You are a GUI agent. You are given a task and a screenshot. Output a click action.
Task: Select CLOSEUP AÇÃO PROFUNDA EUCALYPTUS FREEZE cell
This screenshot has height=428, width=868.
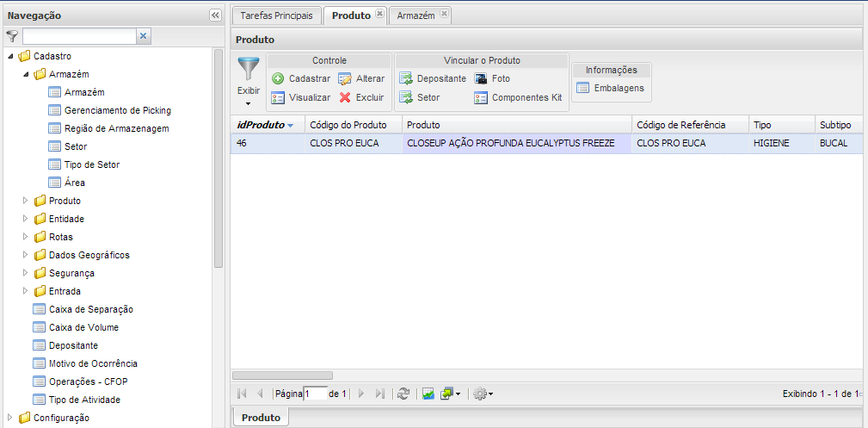(517, 143)
